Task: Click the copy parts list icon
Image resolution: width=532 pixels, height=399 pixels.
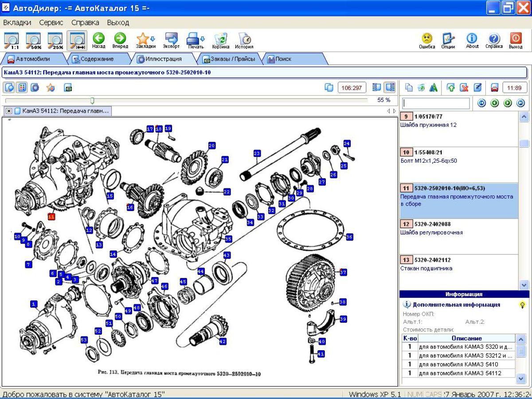Action: 409,87
